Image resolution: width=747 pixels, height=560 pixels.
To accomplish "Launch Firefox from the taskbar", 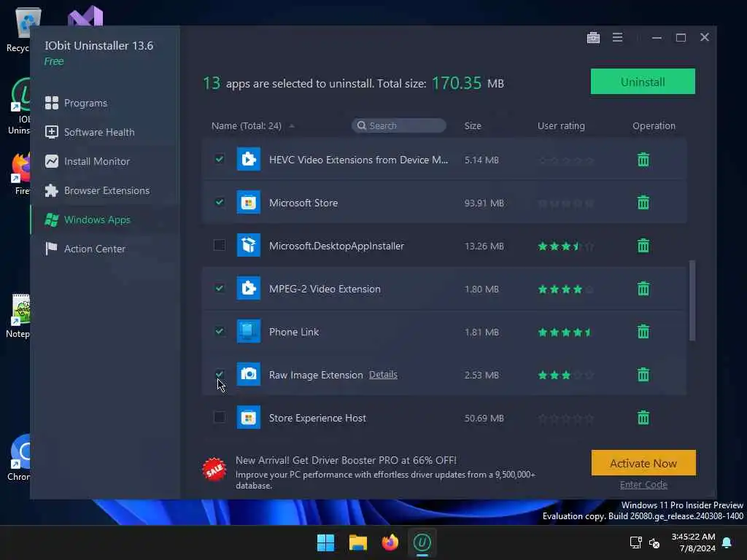I will click(390, 542).
